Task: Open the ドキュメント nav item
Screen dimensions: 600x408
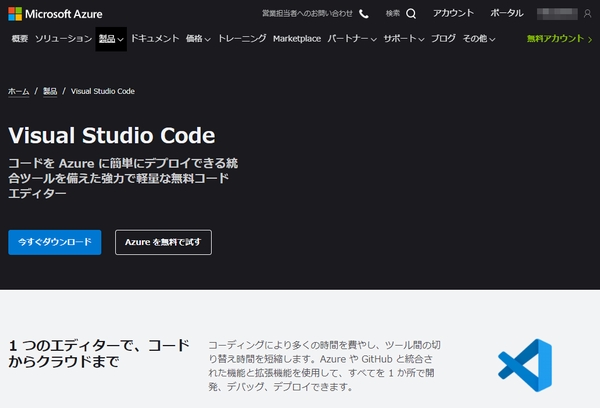Action: [x=155, y=39]
